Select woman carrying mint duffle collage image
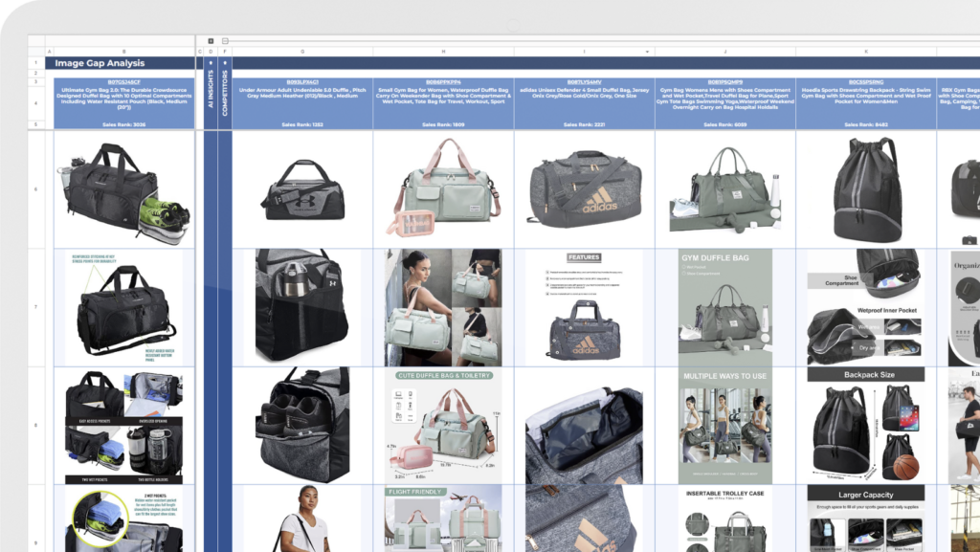Screen dimensions: 980x552 (443, 307)
